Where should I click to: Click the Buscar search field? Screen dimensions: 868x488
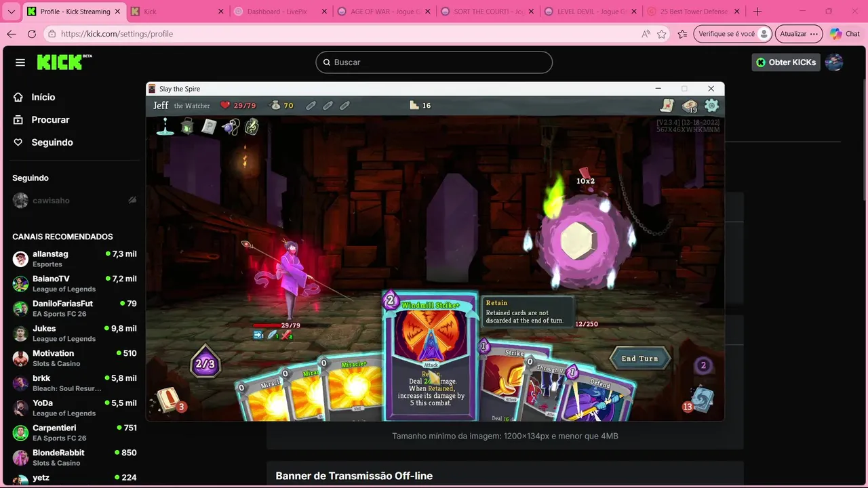(434, 62)
